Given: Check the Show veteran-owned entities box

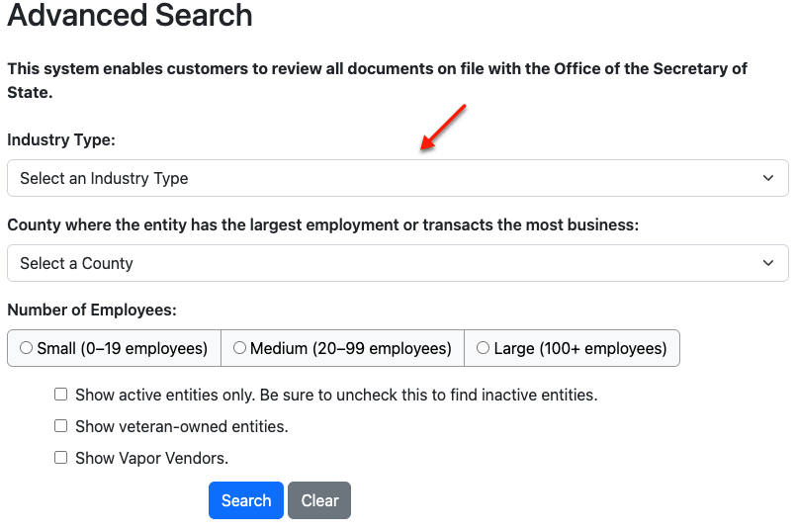Looking at the screenshot, I should click(61, 426).
